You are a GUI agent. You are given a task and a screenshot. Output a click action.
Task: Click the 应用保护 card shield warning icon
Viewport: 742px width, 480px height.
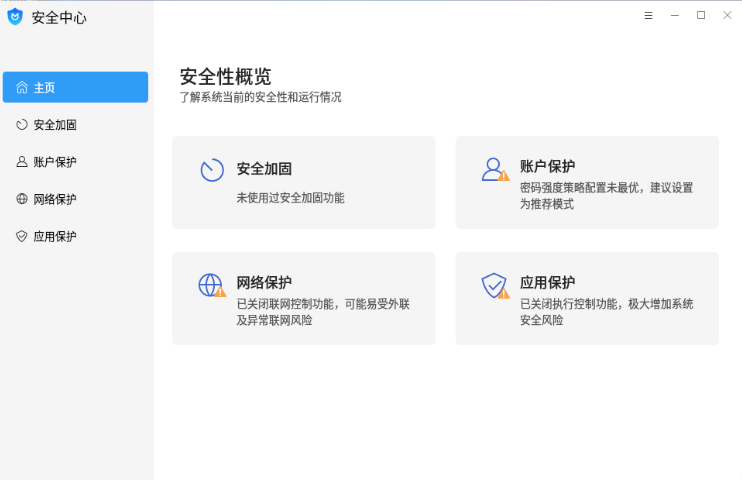(495, 285)
